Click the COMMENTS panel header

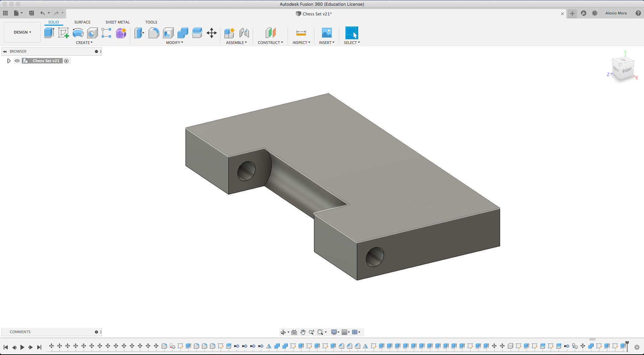pyautogui.click(x=51, y=332)
